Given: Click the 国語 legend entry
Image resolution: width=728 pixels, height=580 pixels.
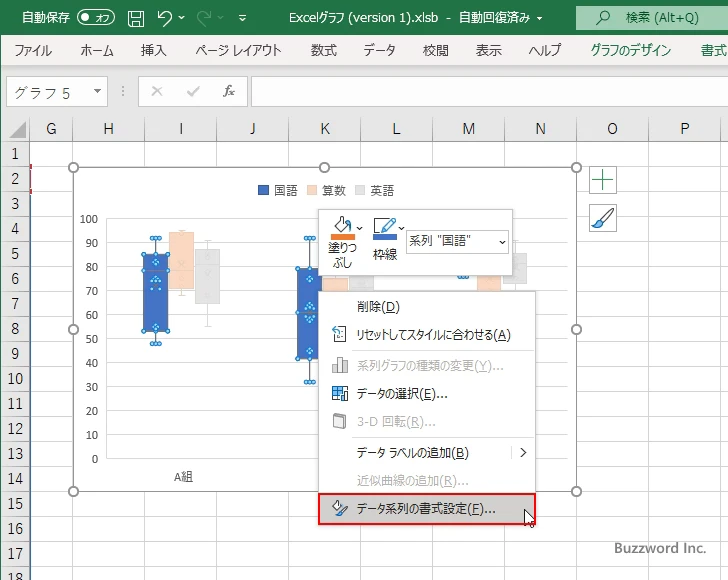Looking at the screenshot, I should click(277, 190).
